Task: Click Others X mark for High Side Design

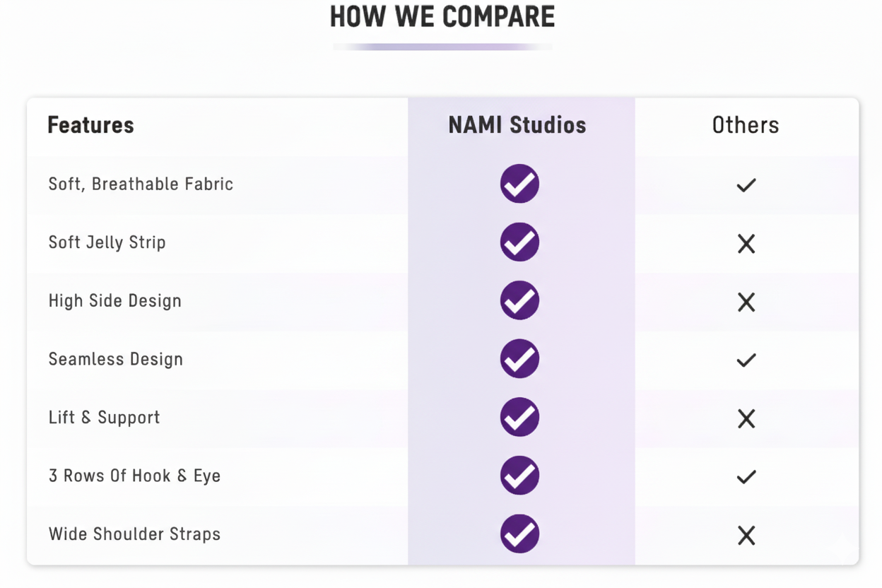Action: click(746, 302)
